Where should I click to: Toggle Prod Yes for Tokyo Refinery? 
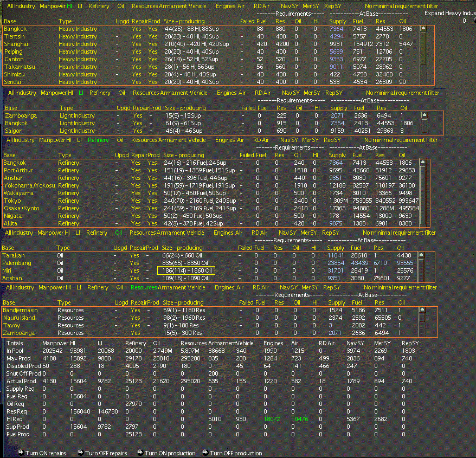pyautogui.click(x=152, y=201)
